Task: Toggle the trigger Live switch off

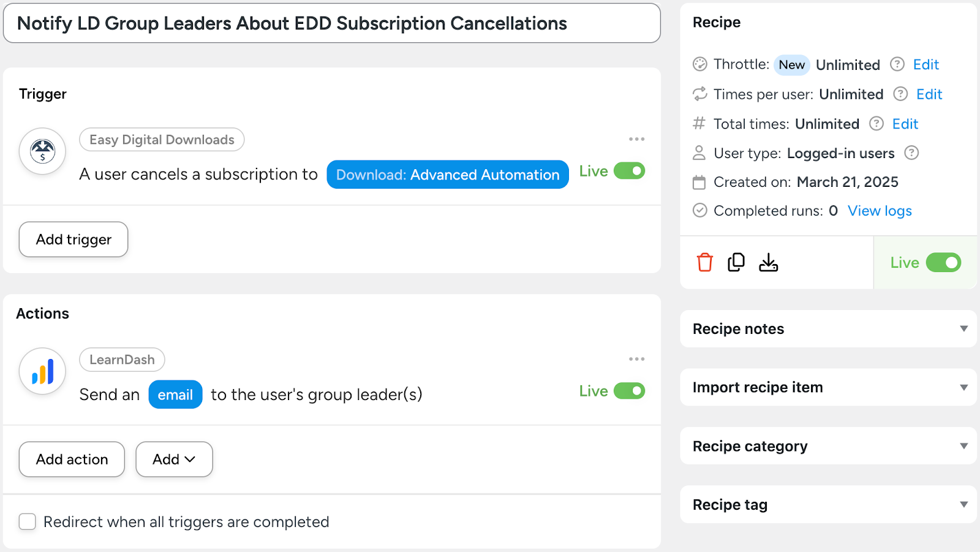Action: coord(629,171)
